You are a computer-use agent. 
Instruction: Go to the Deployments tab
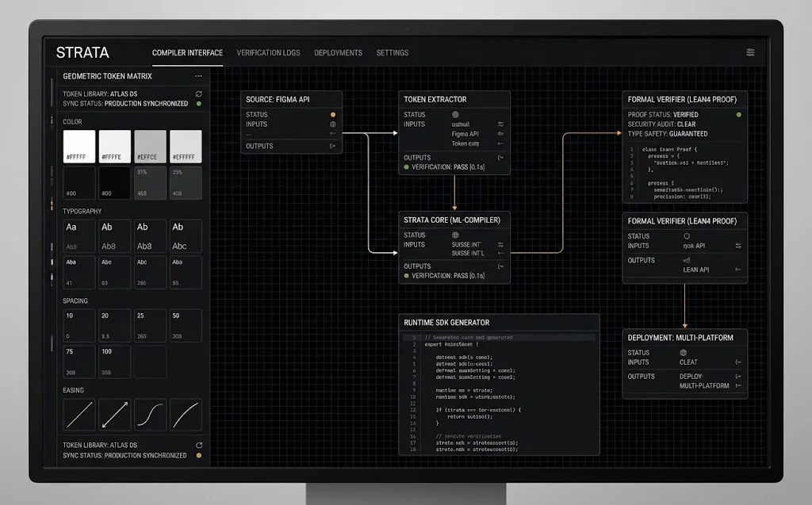tap(338, 53)
